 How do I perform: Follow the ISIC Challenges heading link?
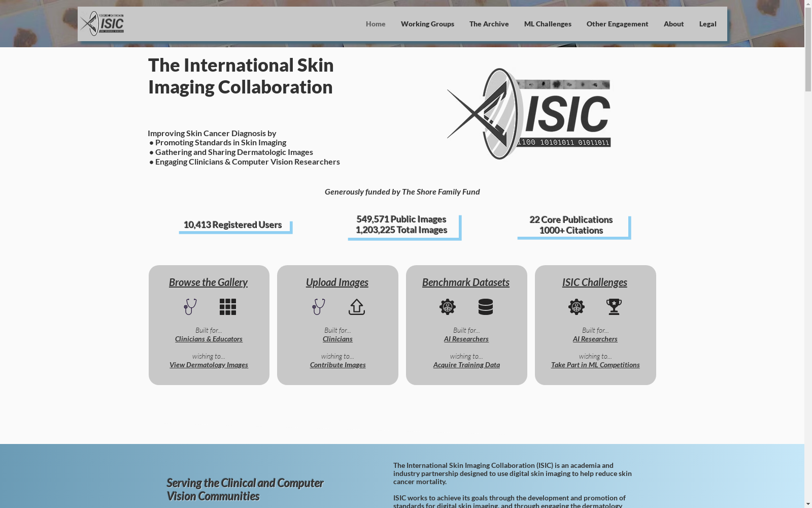[595, 282]
